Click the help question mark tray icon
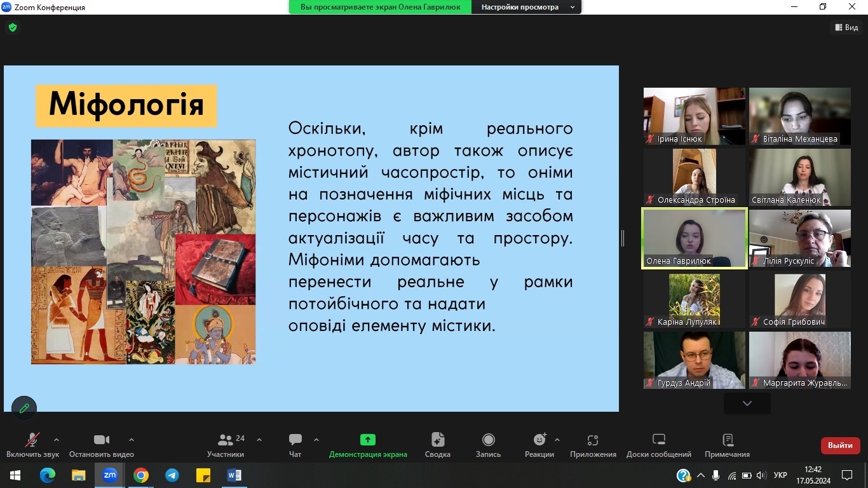The width and height of the screenshot is (868, 488). point(684,475)
